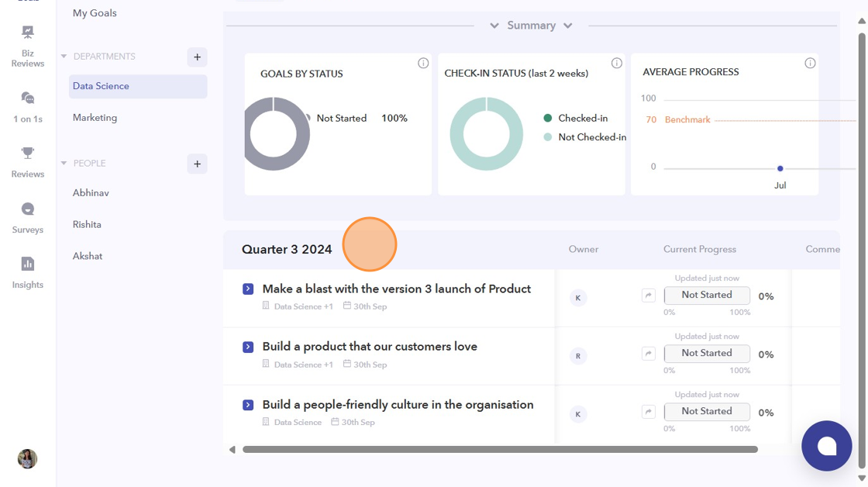Image resolution: width=868 pixels, height=487 pixels.
Task: Show info for Average Progress card
Action: click(x=810, y=64)
